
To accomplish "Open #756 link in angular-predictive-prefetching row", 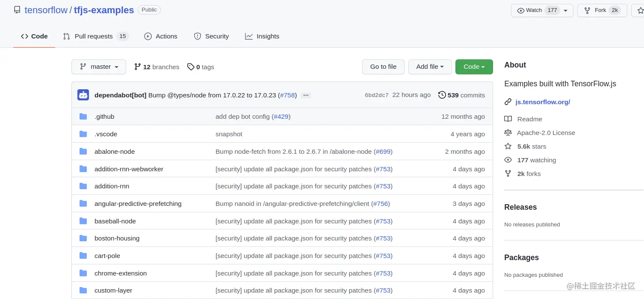I will click(381, 204).
